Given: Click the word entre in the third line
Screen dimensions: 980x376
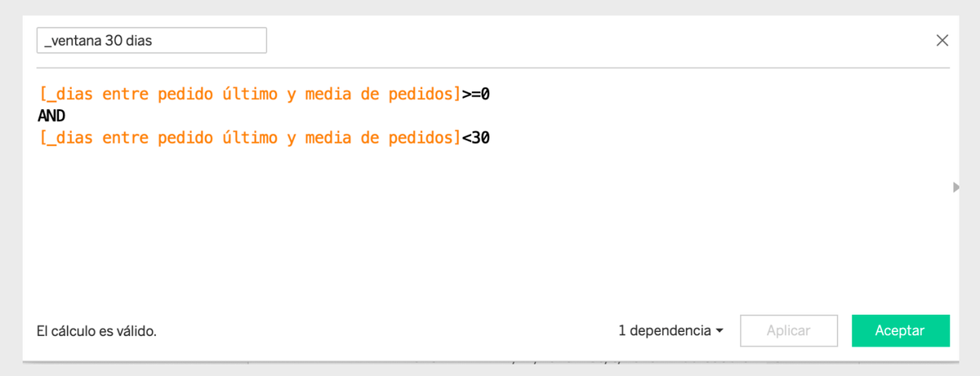Looking at the screenshot, I should coord(125,138).
